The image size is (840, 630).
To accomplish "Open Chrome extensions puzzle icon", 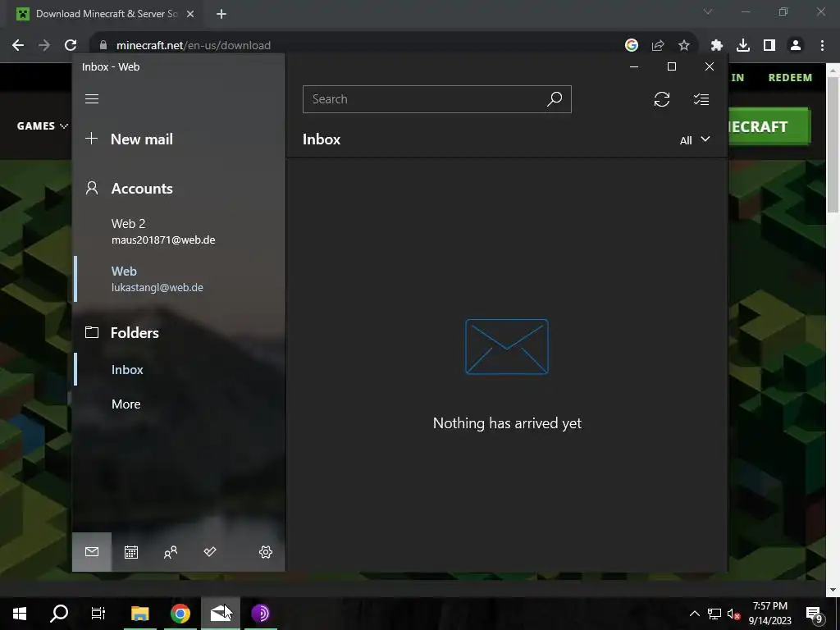I will coord(717,46).
